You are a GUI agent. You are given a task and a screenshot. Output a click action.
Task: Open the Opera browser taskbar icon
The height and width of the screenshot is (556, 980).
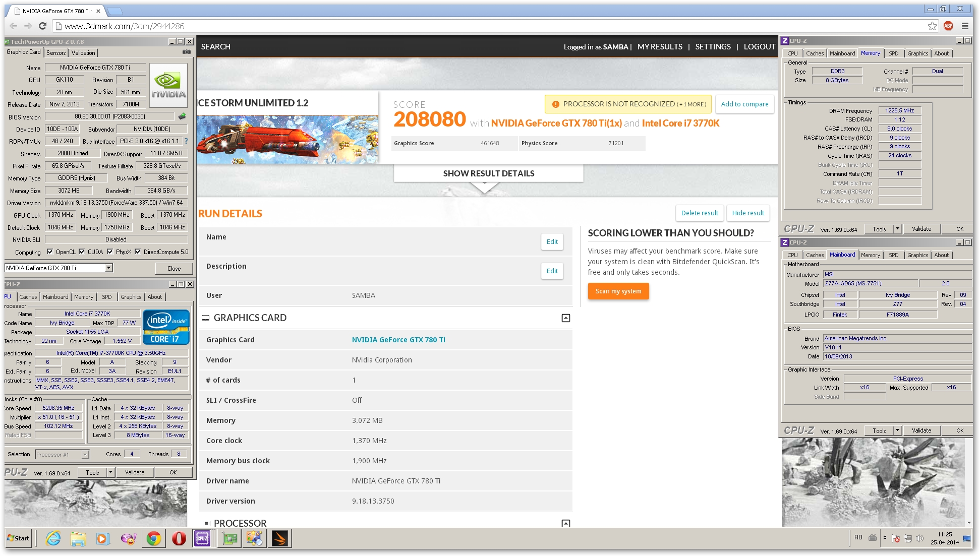(179, 539)
